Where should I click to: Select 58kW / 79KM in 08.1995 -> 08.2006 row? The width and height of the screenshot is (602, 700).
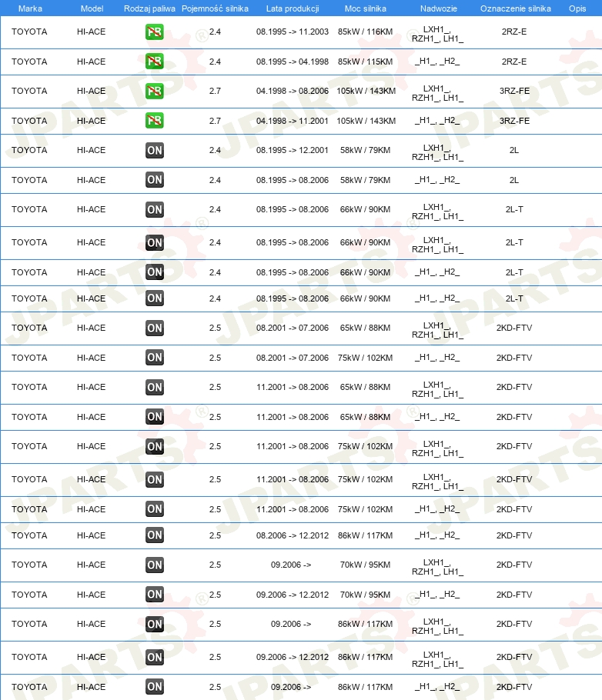pyautogui.click(x=365, y=180)
